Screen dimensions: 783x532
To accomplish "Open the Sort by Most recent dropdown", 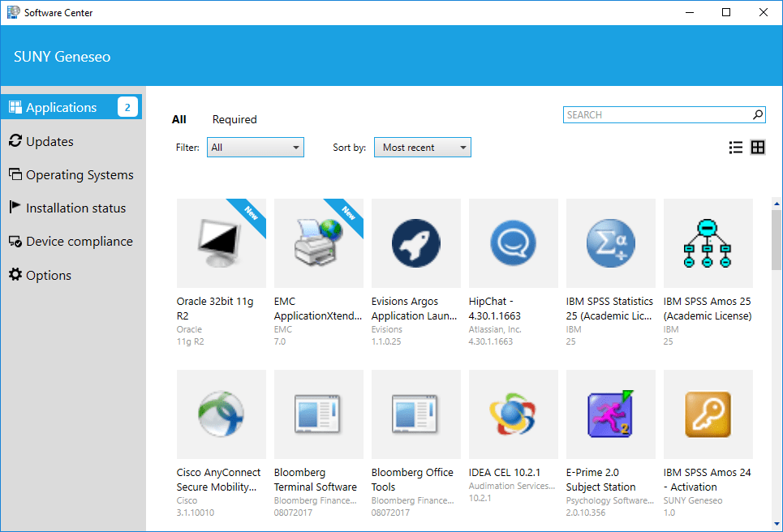I will 423,148.
